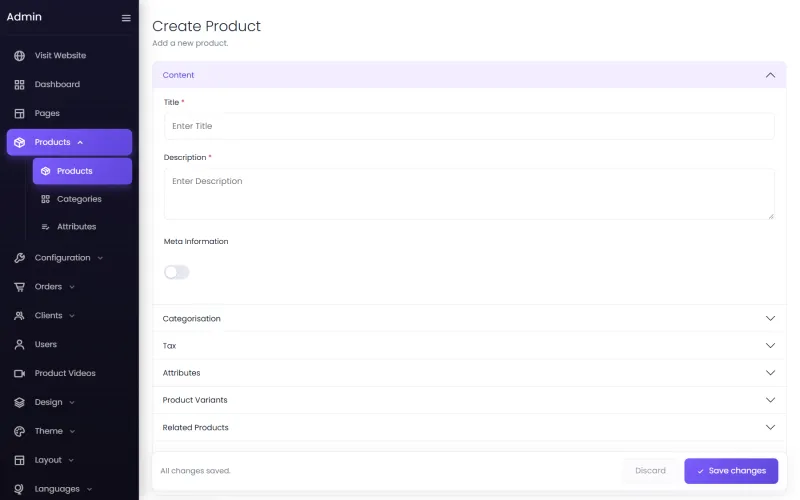The image size is (800, 500).
Task: Click the wrench icon for Configuration
Action: 19,258
